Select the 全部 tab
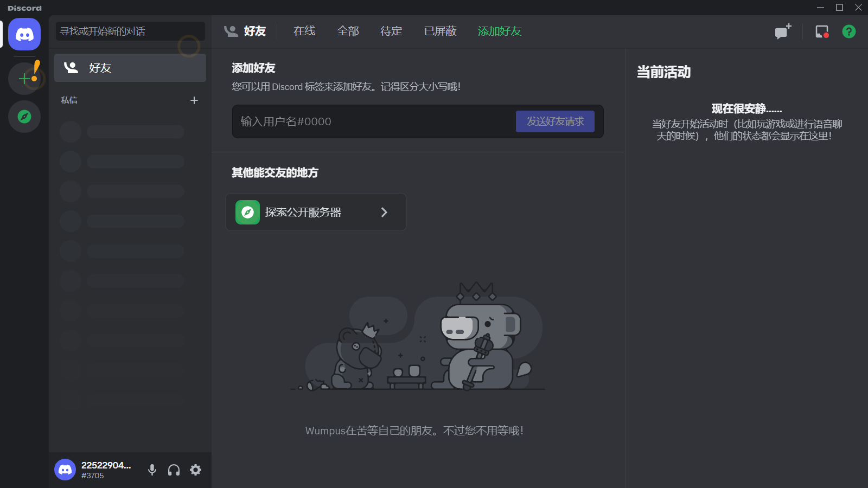This screenshot has width=868, height=488. (x=348, y=31)
